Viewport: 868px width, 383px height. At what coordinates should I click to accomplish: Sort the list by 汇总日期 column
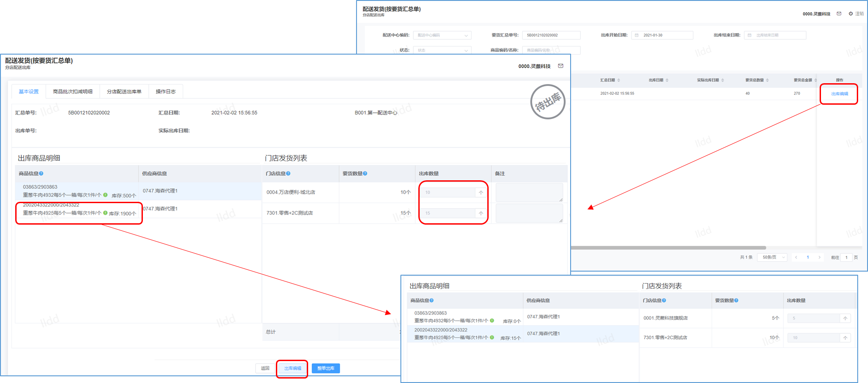[619, 80]
